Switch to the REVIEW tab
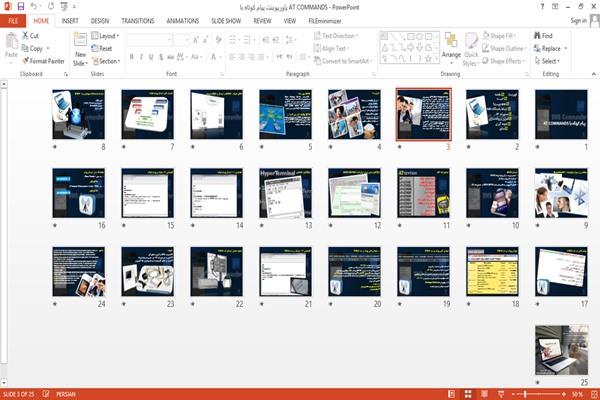 pos(262,21)
